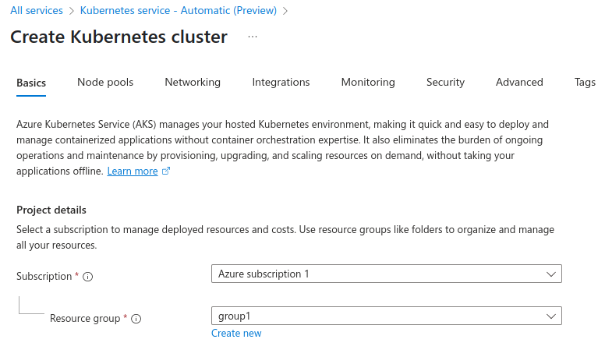The image size is (605, 364).
Task: Click the Resource group info icon
Action: click(136, 319)
